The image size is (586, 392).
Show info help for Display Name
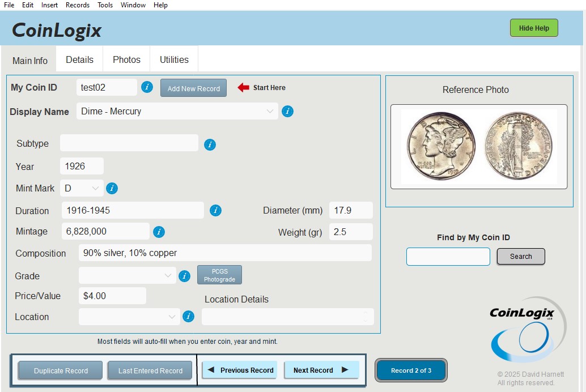coord(287,112)
